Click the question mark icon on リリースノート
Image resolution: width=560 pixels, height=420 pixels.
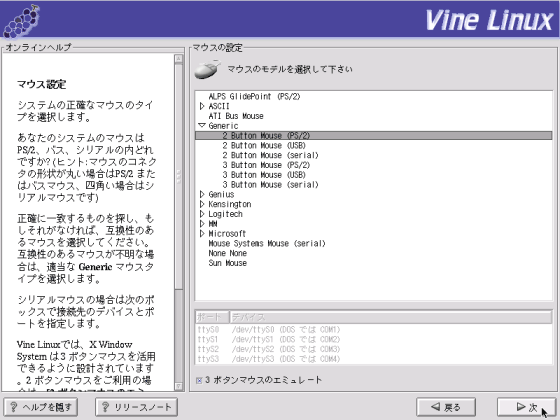105,407
